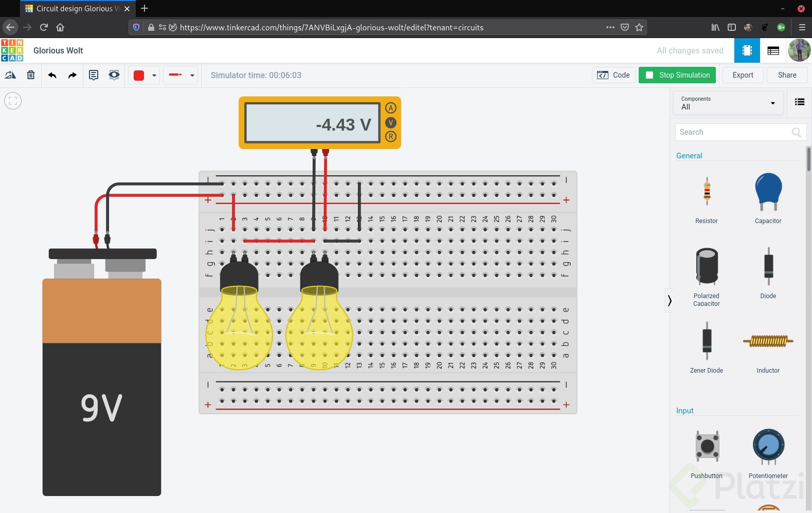Viewport: 812px width, 513px height.
Task: Switch to circuit view icon
Action: pyautogui.click(x=747, y=50)
